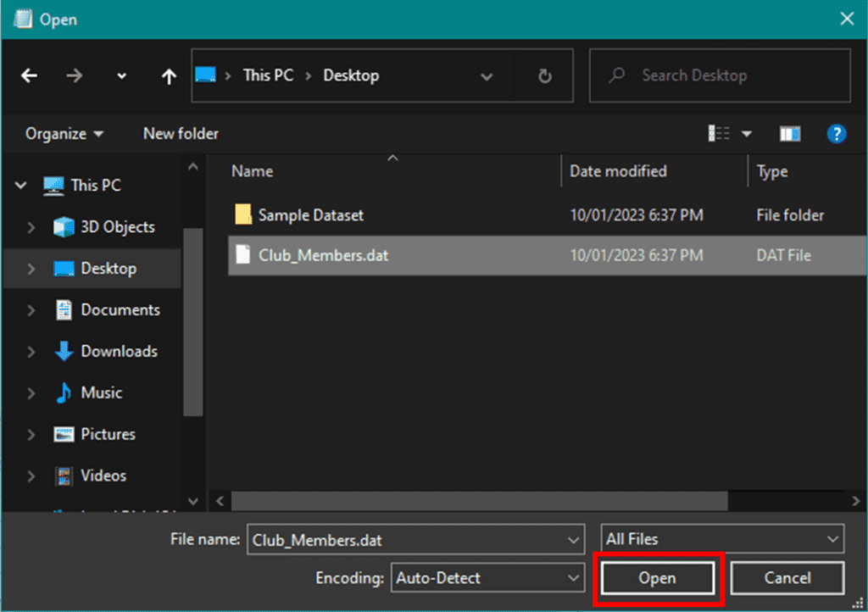Click the Open button
This screenshot has width=868, height=612.
(x=657, y=577)
